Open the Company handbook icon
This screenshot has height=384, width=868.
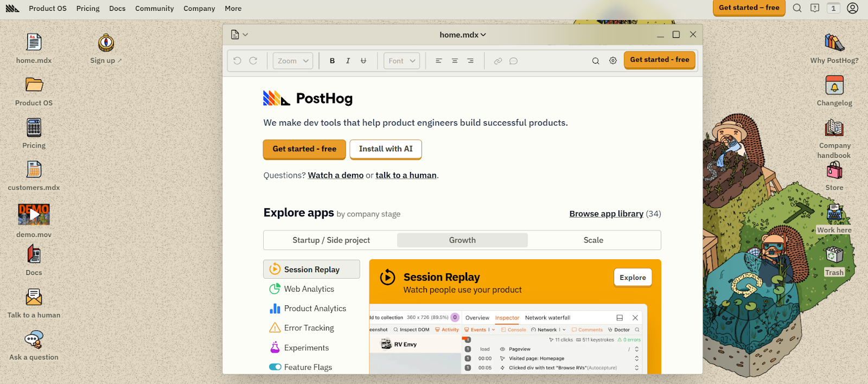(x=834, y=128)
